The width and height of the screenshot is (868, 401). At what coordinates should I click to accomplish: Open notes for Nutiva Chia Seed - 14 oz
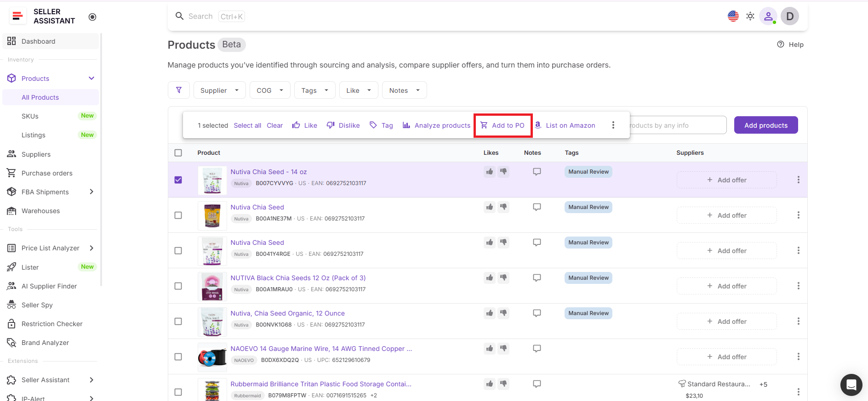(x=537, y=172)
